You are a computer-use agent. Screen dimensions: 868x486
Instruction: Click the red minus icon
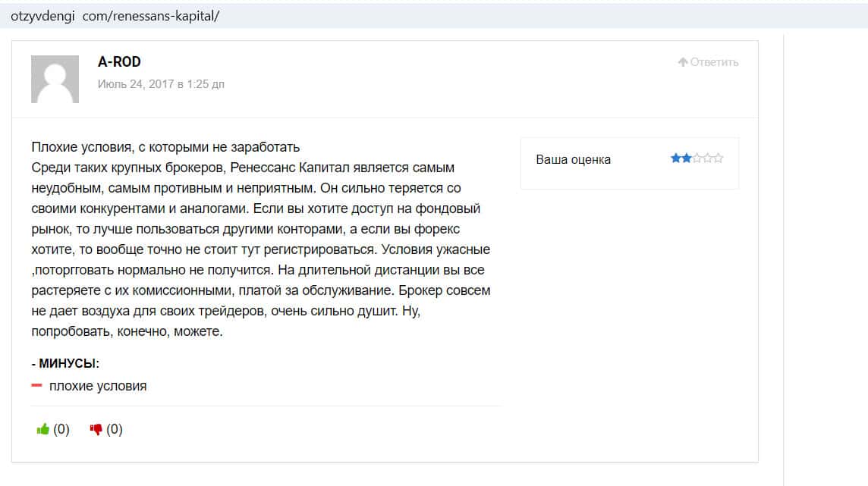(x=36, y=386)
